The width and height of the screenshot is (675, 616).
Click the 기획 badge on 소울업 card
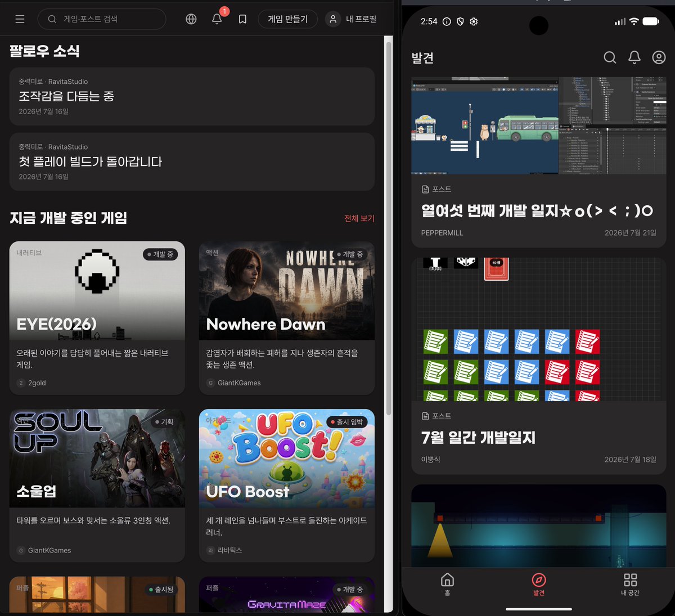click(164, 422)
